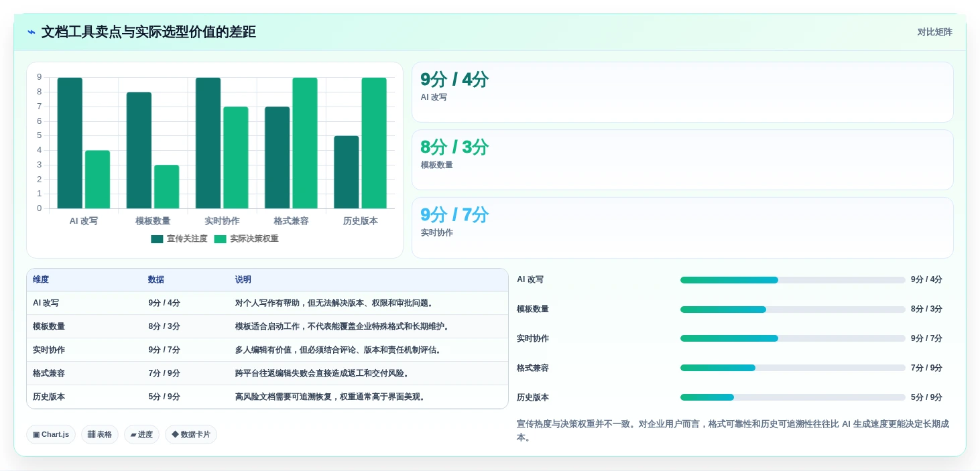Click the 历史版本 progress bar
The height and width of the screenshot is (471, 980).
point(793,397)
